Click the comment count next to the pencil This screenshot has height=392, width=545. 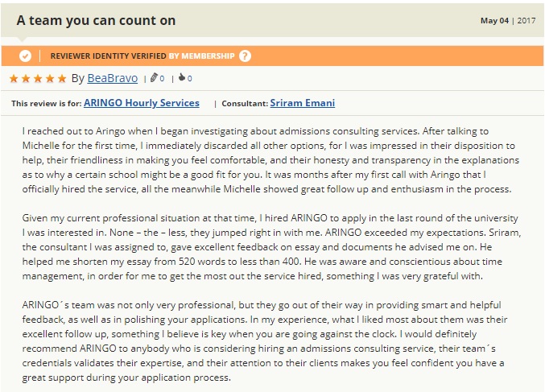[162, 79]
